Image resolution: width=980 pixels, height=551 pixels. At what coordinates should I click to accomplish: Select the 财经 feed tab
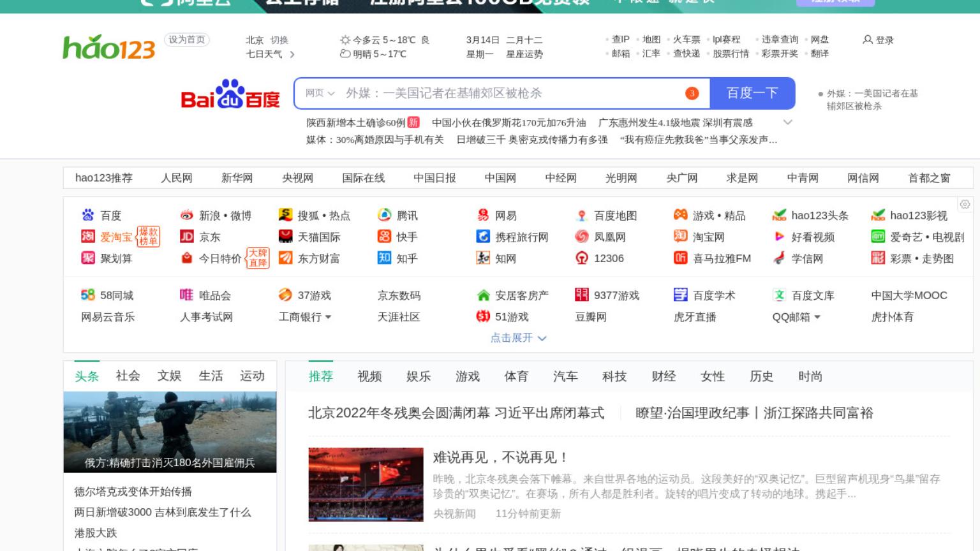pos(664,376)
